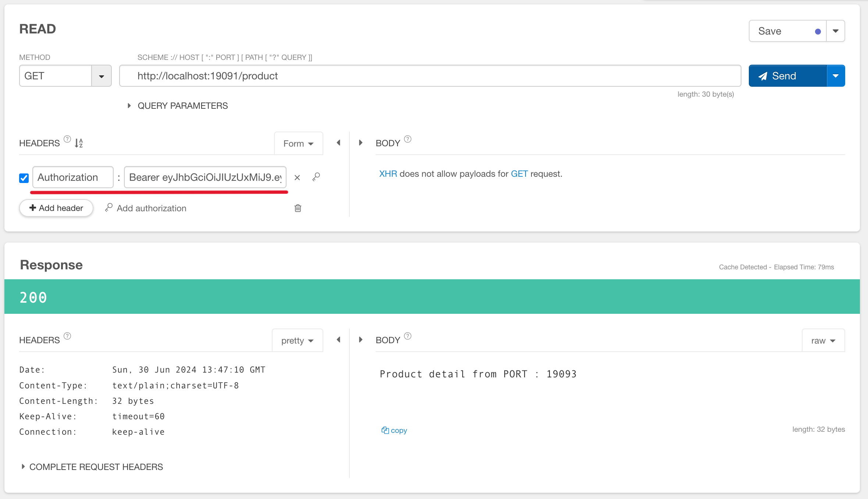Click help icon next to request BODY
868x499 pixels.
coord(408,139)
